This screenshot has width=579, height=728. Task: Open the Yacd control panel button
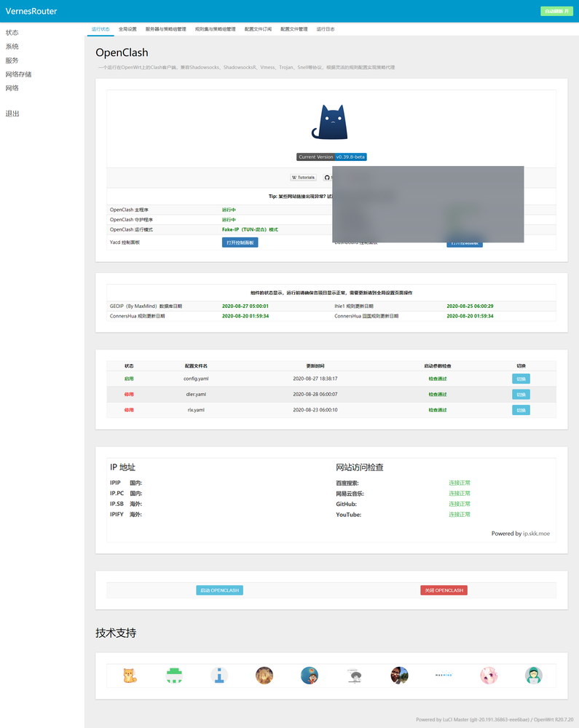point(240,242)
